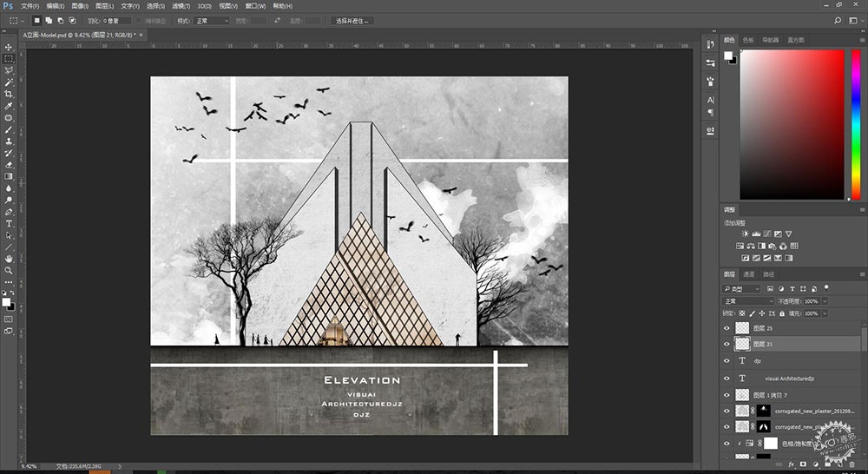The width and height of the screenshot is (868, 474).
Task: Select the Zoom tool
Action: (9, 270)
